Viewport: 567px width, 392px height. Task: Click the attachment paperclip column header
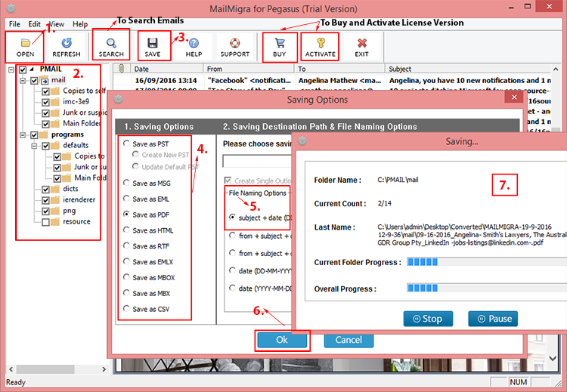point(122,68)
